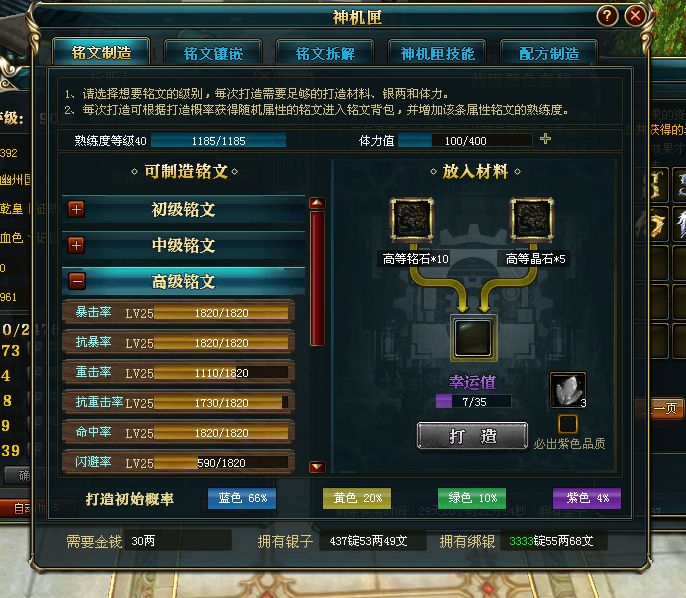Enable the 必出紫色品质 checkbox
The image size is (686, 598).
[568, 424]
